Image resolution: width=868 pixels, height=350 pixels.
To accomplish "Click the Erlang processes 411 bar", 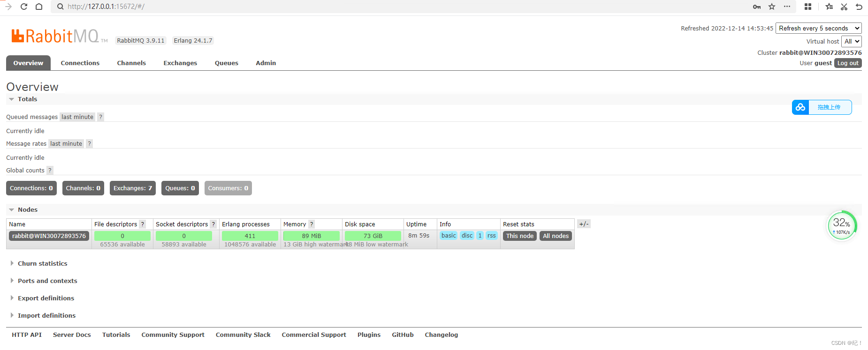I will click(250, 236).
